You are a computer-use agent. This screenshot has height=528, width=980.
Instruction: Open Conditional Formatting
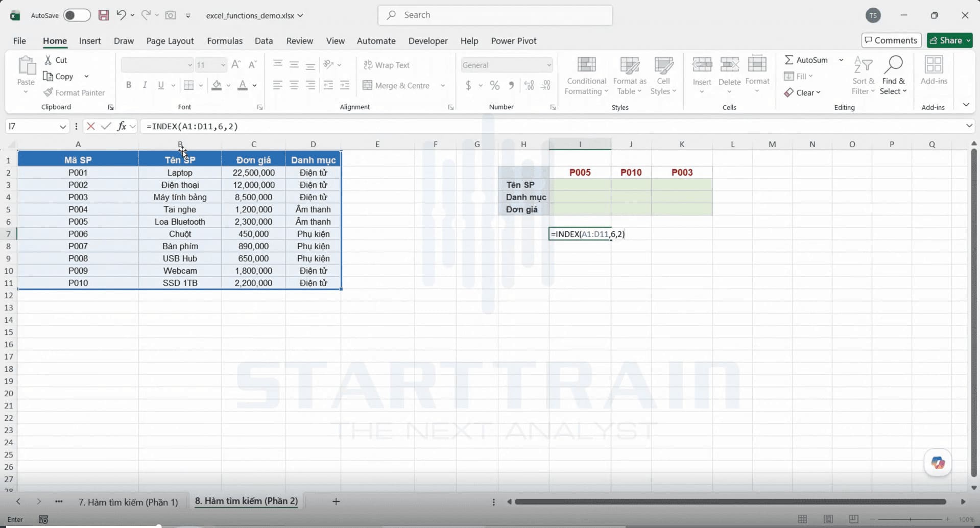pyautogui.click(x=586, y=76)
